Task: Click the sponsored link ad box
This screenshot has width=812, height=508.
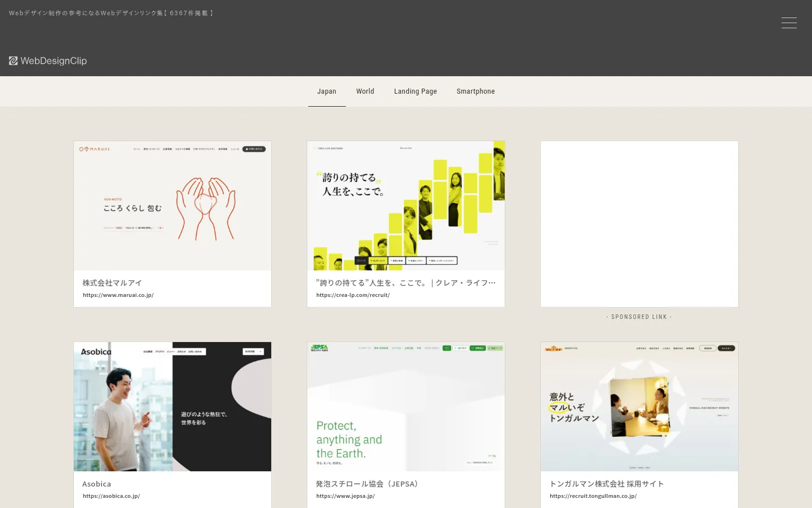Action: click(639, 224)
